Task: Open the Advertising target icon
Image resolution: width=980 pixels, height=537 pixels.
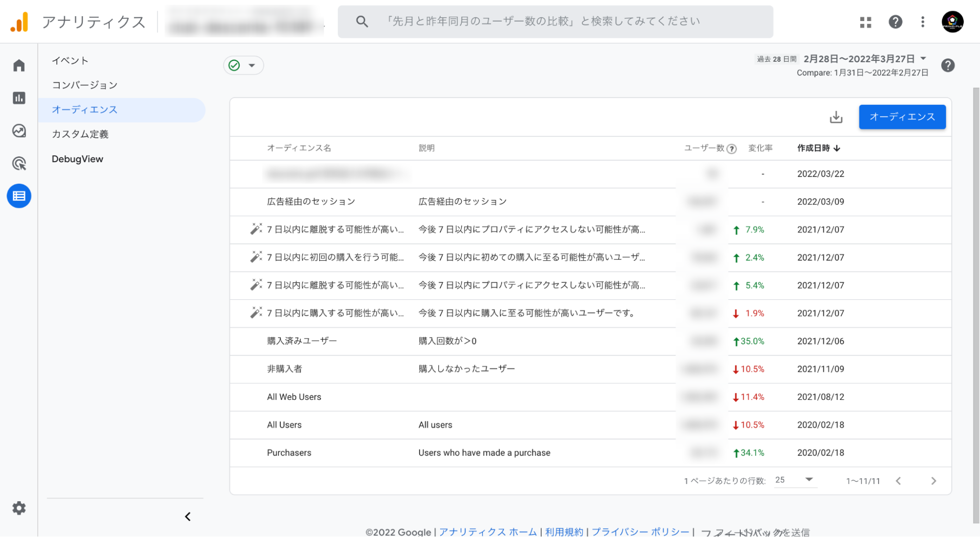Action: click(x=19, y=164)
